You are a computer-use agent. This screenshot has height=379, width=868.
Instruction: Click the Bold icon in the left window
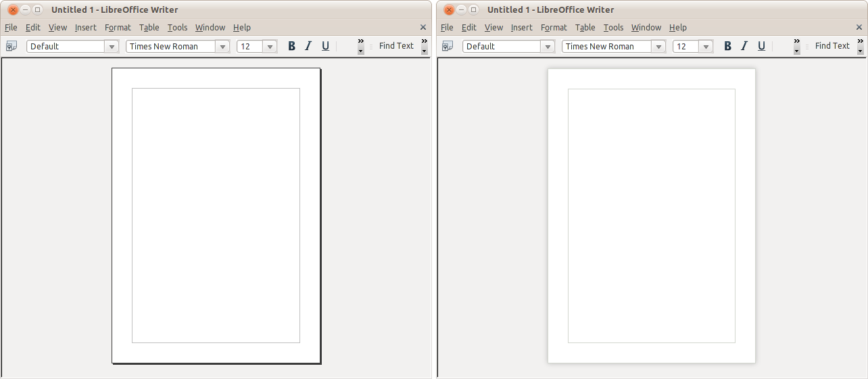point(291,46)
